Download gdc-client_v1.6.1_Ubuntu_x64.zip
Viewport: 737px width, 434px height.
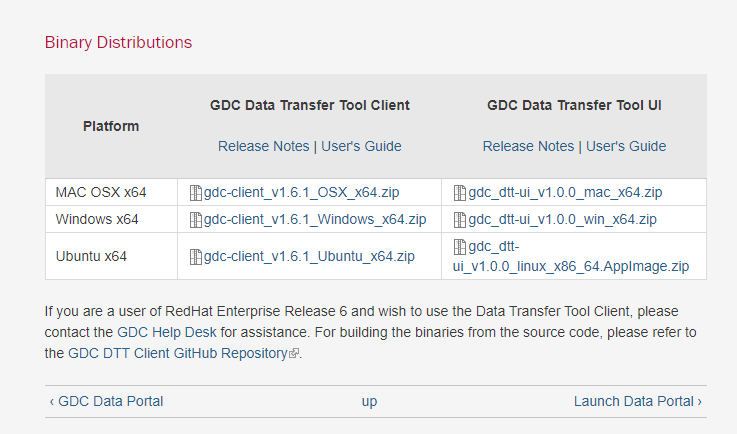[x=309, y=256]
